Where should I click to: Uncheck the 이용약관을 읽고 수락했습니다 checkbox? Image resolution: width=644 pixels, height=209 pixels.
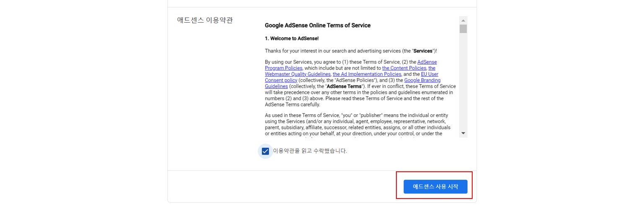click(265, 151)
